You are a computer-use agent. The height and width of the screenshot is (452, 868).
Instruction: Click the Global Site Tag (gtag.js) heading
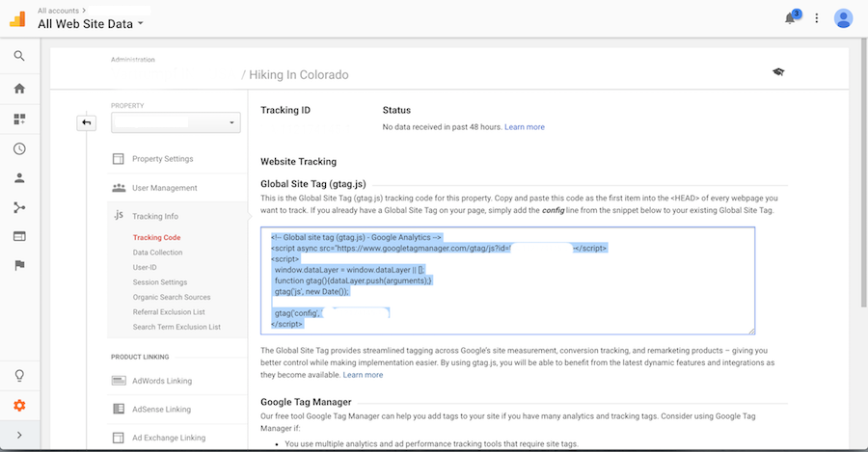pos(312,184)
